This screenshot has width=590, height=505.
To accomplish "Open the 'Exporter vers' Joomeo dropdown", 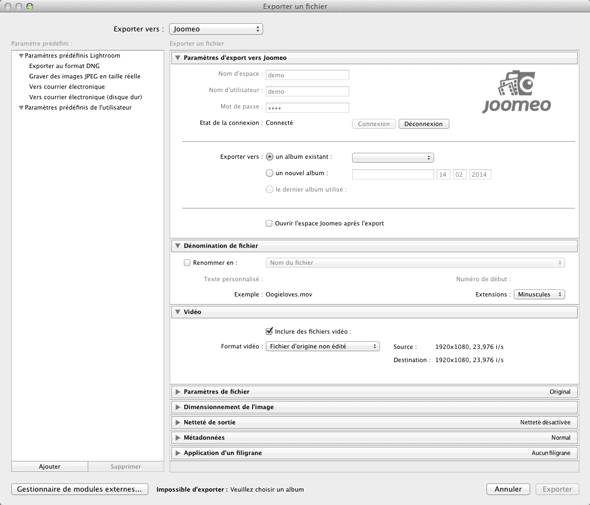I will pyautogui.click(x=216, y=29).
